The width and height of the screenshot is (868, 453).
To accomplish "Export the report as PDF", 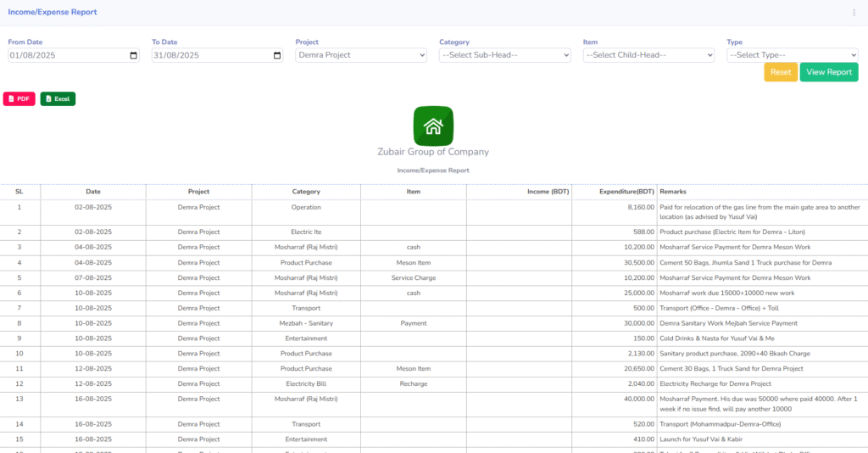I will pos(19,98).
